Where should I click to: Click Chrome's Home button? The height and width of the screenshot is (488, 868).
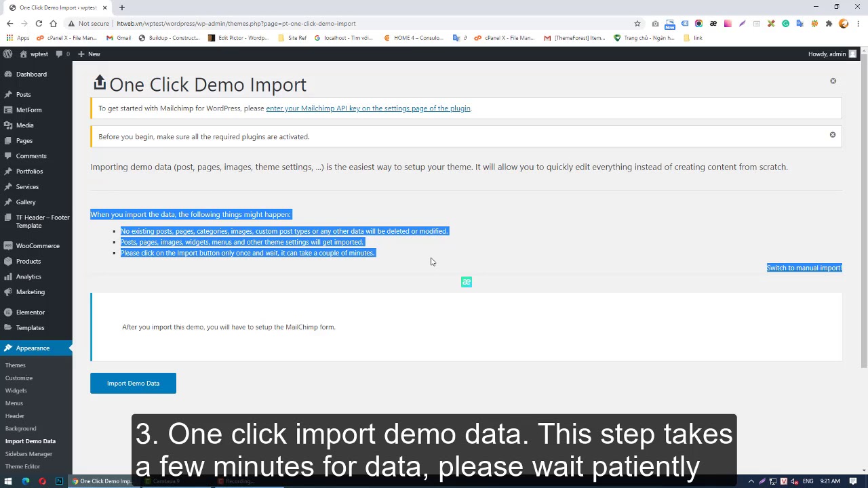pyautogui.click(x=53, y=24)
